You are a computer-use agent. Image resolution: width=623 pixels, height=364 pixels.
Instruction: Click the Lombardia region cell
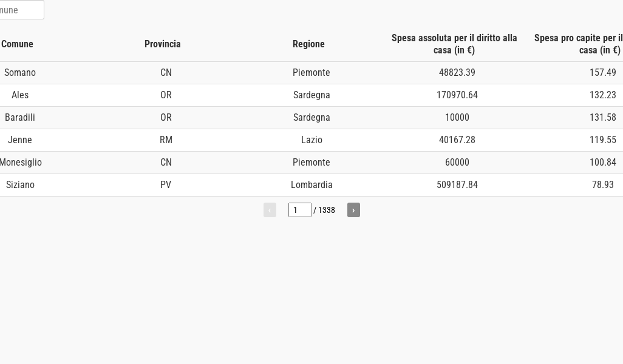coord(311,184)
